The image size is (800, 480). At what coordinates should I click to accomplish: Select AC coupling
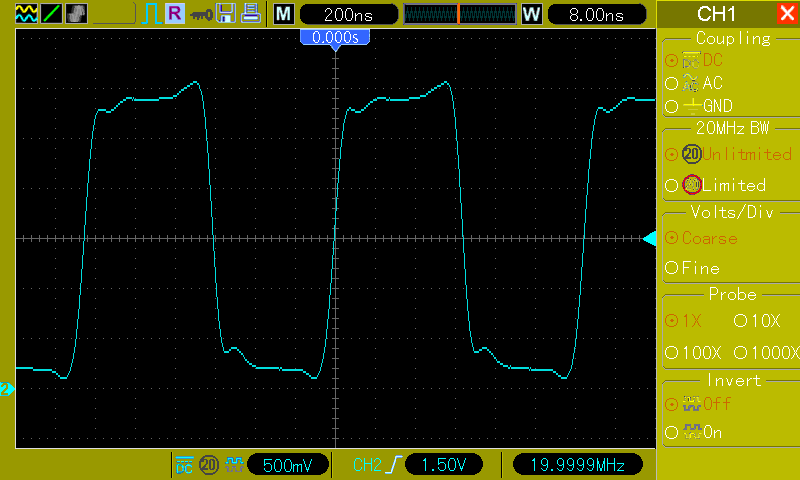(694, 83)
